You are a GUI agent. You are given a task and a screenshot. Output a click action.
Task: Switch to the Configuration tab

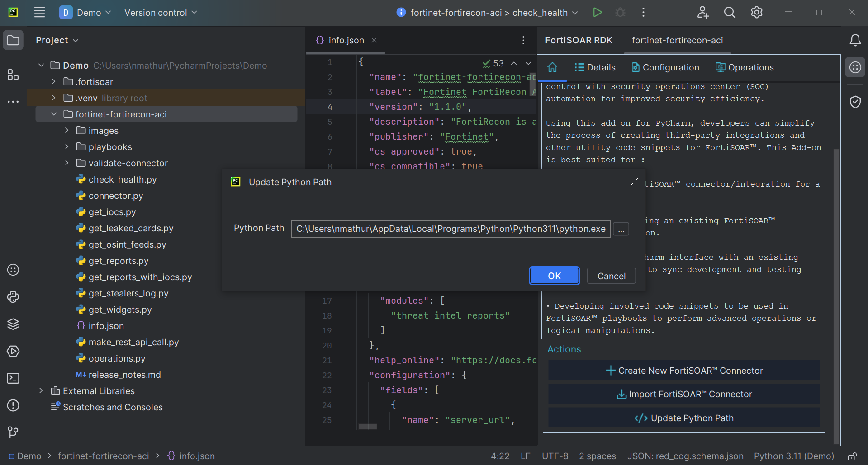(x=665, y=68)
